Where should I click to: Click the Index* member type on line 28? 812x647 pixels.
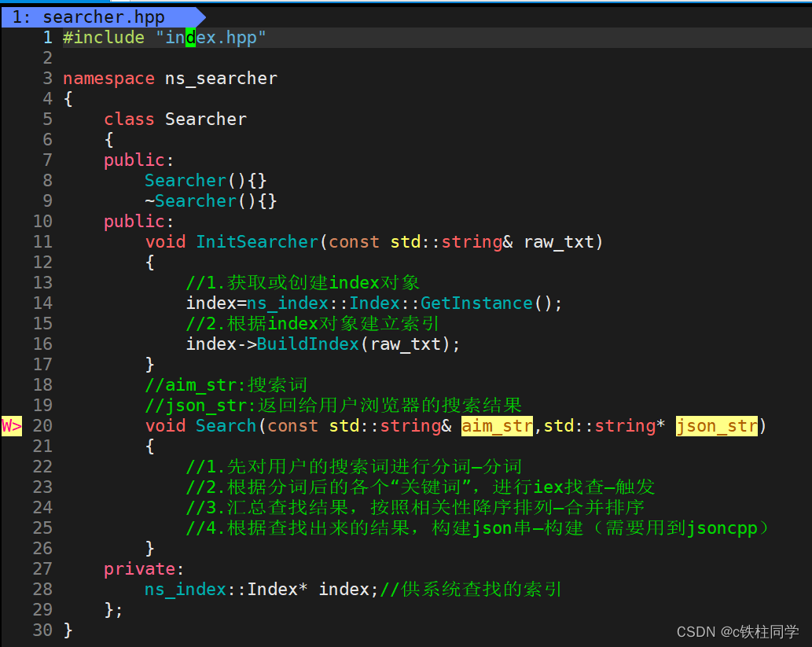(277, 590)
